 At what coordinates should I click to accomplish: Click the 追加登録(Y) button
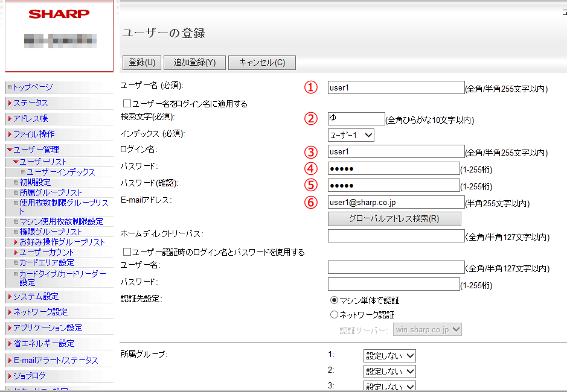[194, 63]
